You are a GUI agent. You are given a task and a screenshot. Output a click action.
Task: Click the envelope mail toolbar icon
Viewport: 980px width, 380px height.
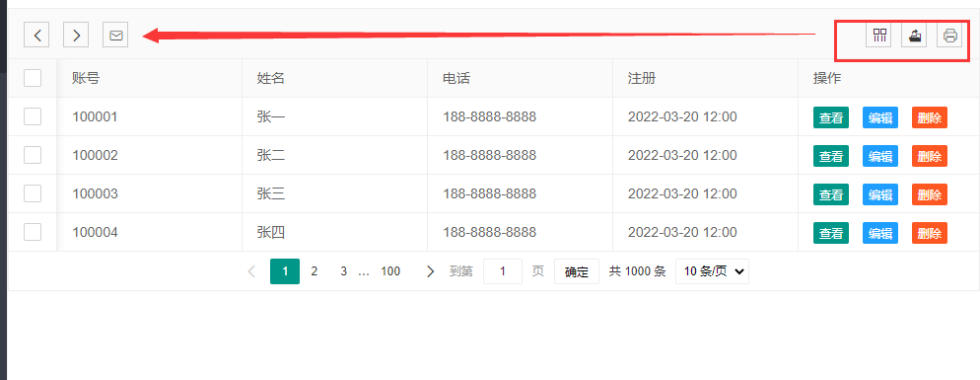(x=115, y=36)
